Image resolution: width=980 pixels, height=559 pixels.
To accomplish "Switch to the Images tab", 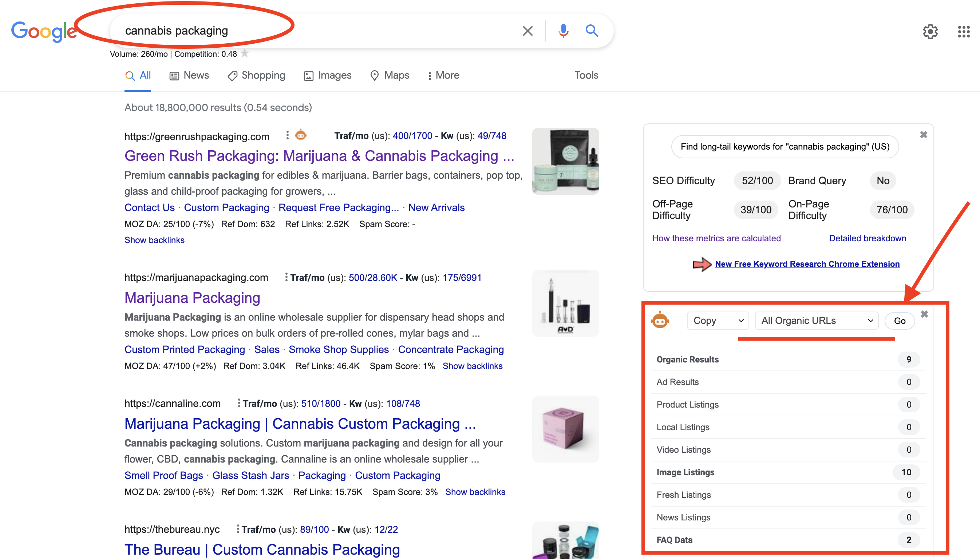I will pos(328,75).
